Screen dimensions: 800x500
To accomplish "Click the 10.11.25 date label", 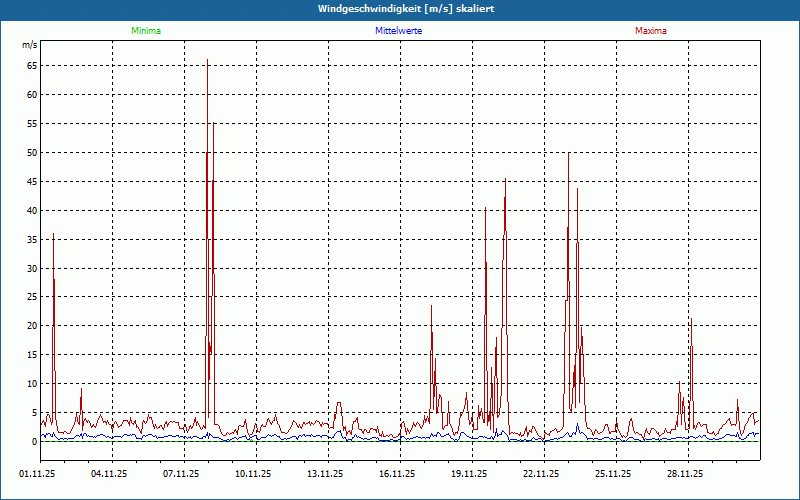I will click(x=253, y=474).
